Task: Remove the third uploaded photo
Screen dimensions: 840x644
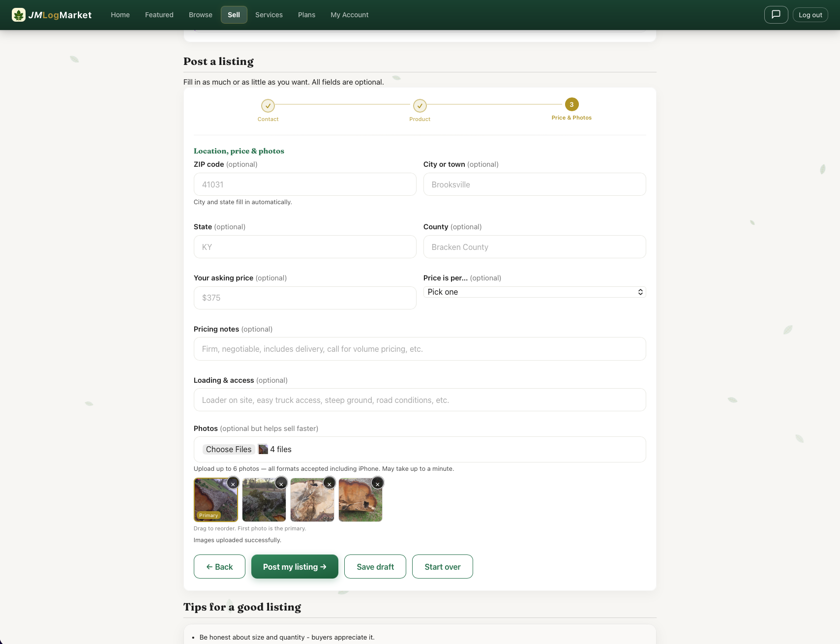Action: click(329, 483)
